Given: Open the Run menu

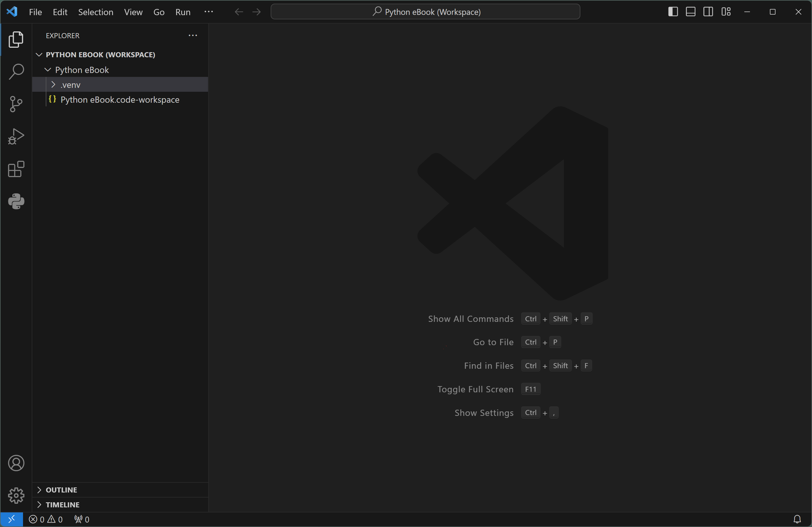Looking at the screenshot, I should 183,12.
